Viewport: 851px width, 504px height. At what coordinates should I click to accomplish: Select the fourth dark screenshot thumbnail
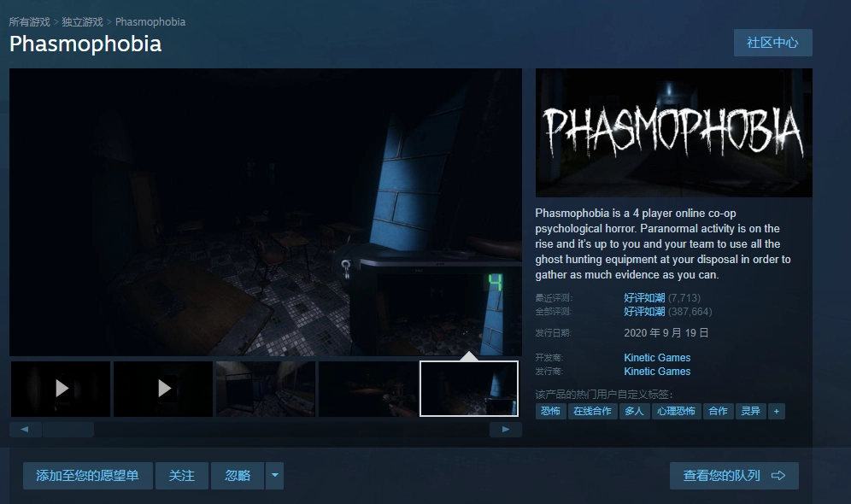click(x=368, y=389)
